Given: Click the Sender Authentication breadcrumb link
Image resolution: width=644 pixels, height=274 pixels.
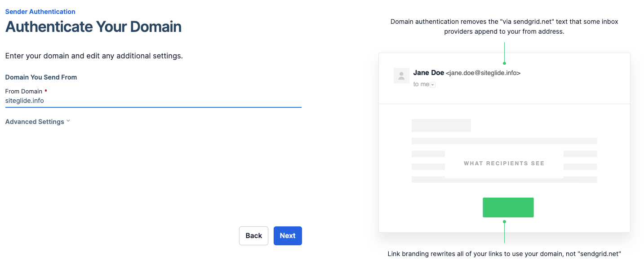Looking at the screenshot, I should pyautogui.click(x=40, y=12).
